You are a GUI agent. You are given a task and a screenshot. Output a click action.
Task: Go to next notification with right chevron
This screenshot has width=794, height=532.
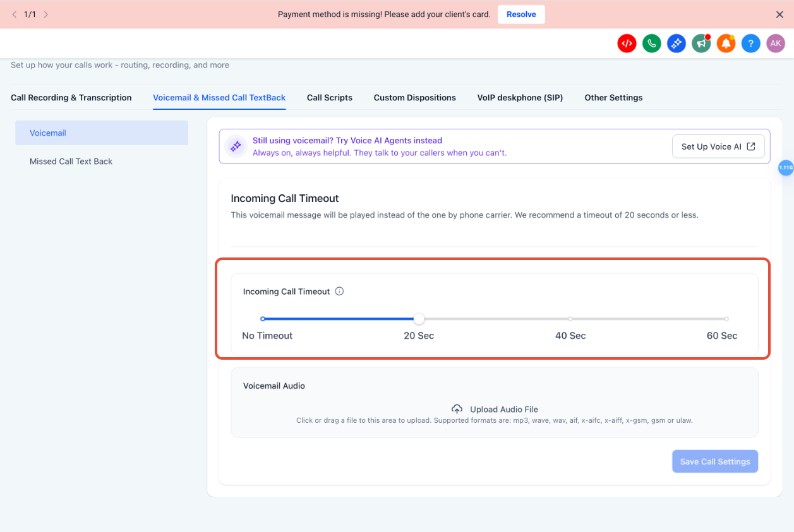45,14
